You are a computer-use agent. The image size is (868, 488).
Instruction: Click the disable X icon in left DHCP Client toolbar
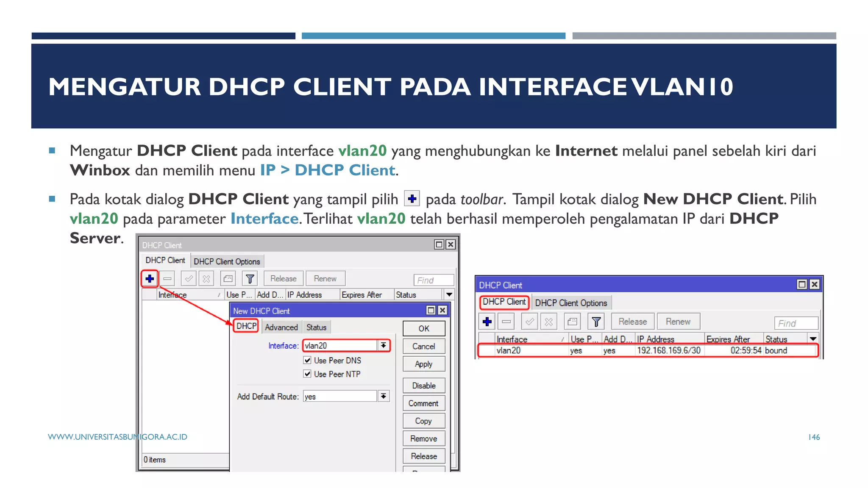click(x=206, y=279)
